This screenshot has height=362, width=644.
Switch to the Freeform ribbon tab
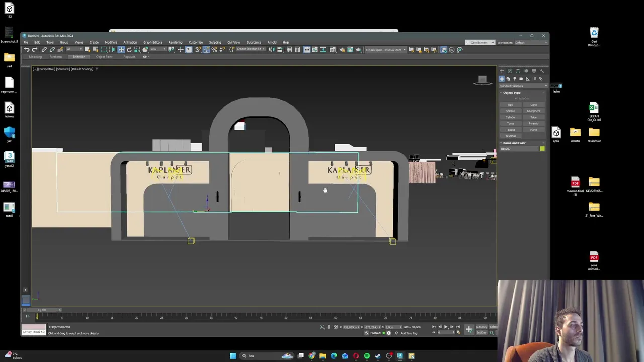tap(55, 57)
